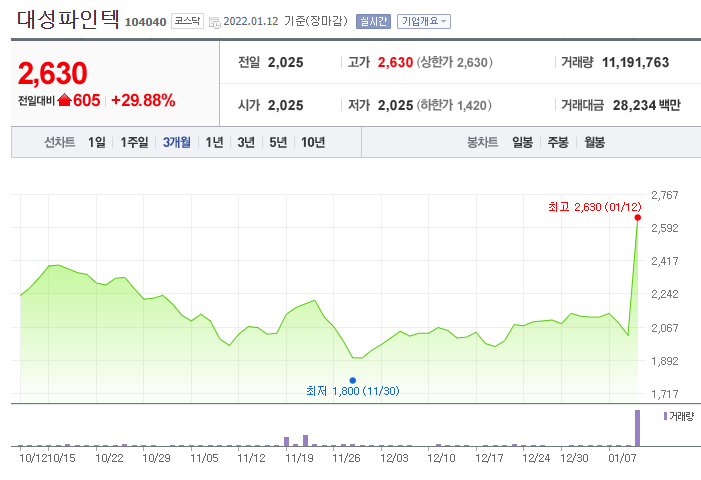Screen dimensions: 701x480
Task: Click the 최저 1,800 (11/30) label
Action: (353, 391)
